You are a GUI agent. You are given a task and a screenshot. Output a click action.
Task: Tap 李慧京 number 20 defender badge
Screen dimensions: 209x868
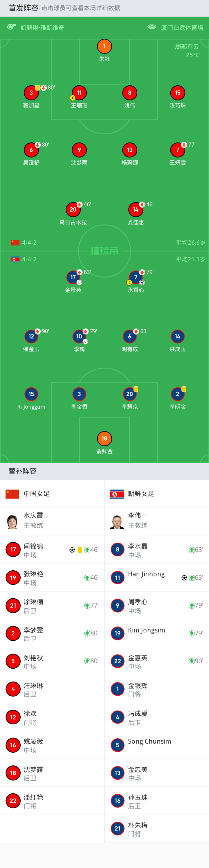[x=129, y=394]
